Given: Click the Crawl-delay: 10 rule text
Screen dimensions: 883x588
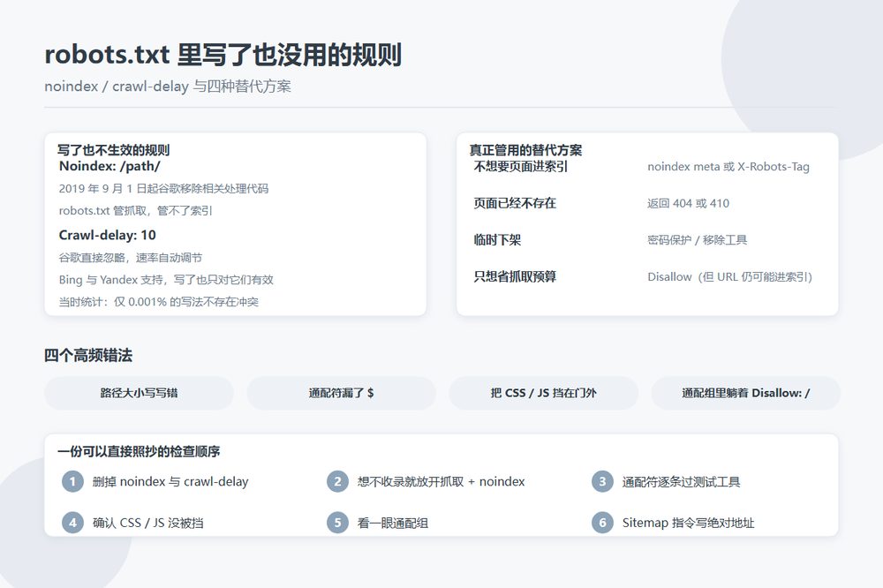Looking at the screenshot, I should click(108, 235).
